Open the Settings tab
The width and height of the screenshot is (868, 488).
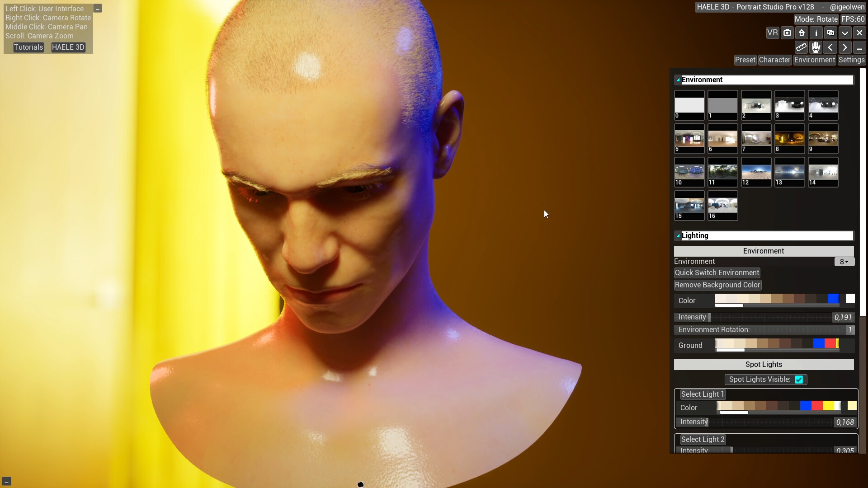(x=852, y=60)
